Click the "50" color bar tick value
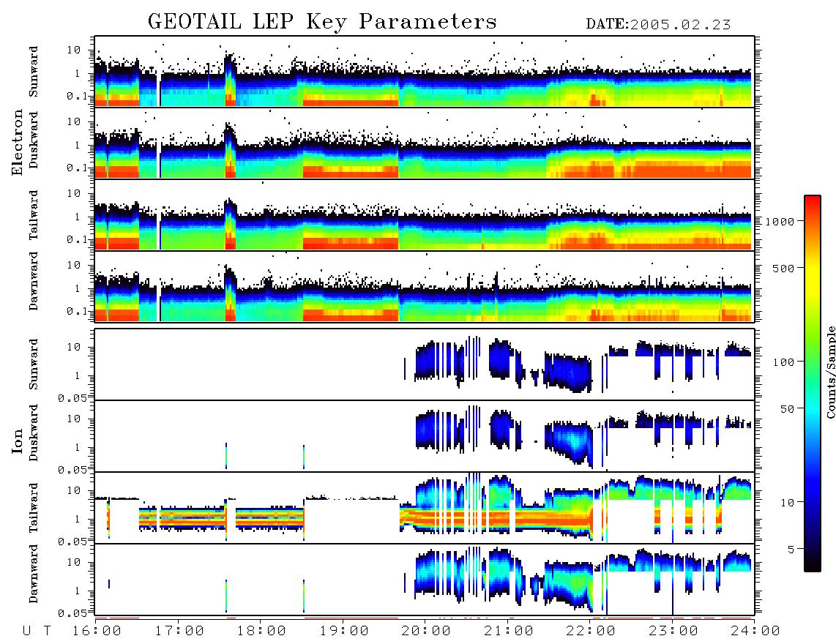 tap(787, 409)
